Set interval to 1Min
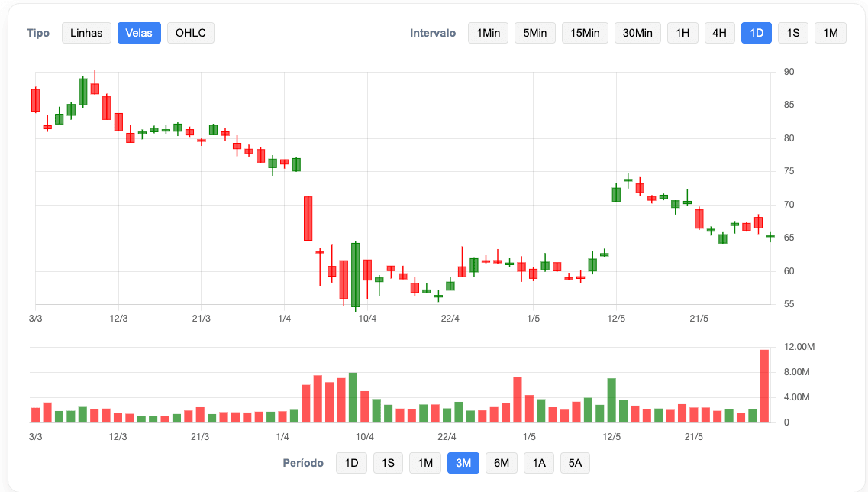The width and height of the screenshot is (868, 492). (488, 33)
